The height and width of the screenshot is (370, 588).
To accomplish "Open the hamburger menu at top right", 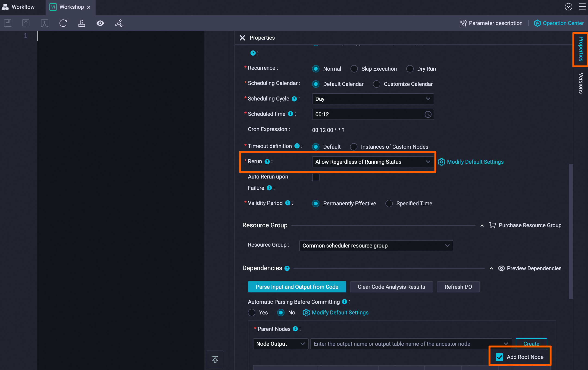I will pos(582,7).
